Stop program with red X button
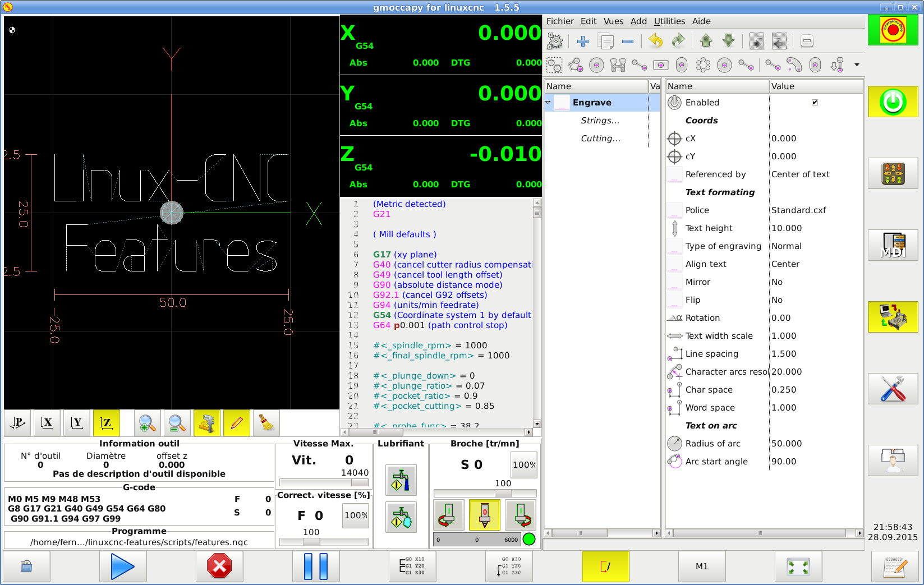924x585 pixels. [x=219, y=566]
